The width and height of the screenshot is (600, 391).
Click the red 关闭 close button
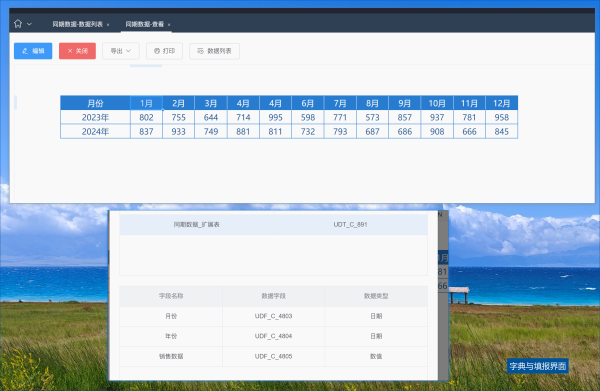coord(77,51)
